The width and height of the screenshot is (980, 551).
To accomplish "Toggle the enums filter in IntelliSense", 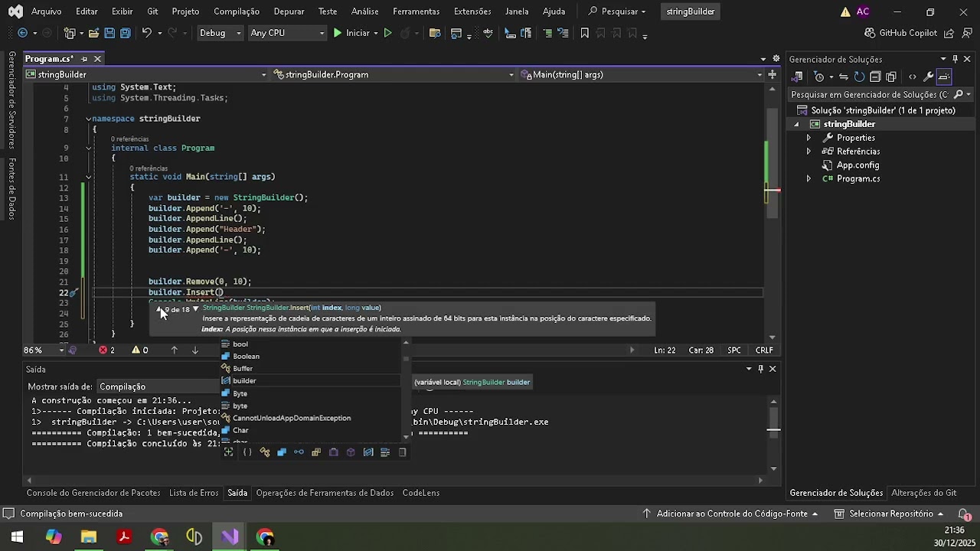I will (x=316, y=452).
